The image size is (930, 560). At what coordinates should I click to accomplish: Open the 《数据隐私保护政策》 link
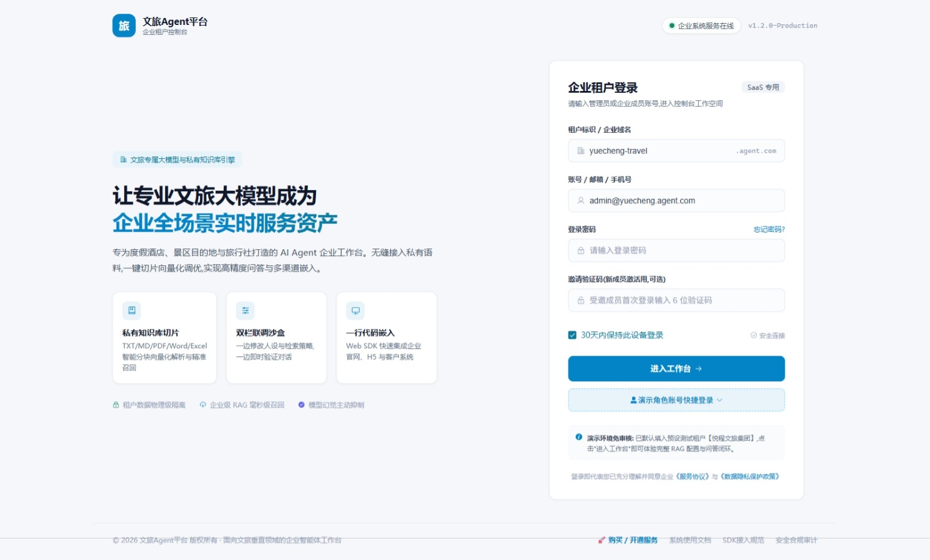pyautogui.click(x=750, y=477)
